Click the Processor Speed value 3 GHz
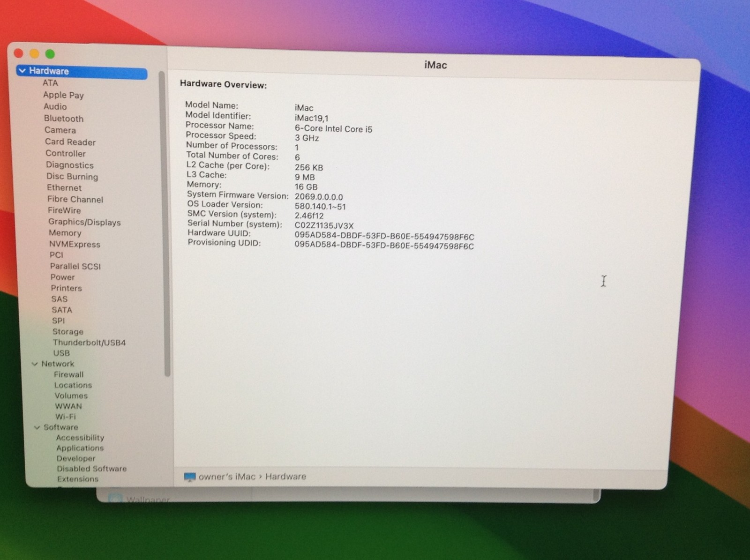750x560 pixels. (x=307, y=138)
